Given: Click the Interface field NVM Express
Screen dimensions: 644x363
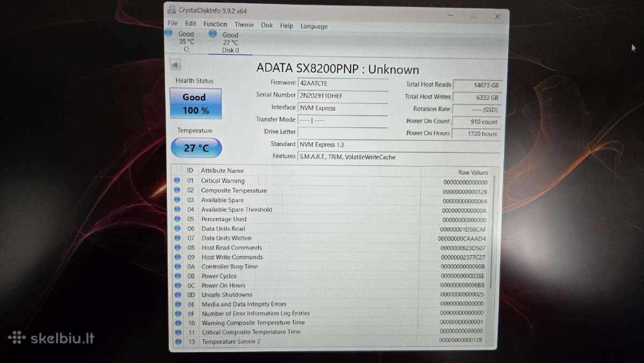Looking at the screenshot, I should click(342, 108).
